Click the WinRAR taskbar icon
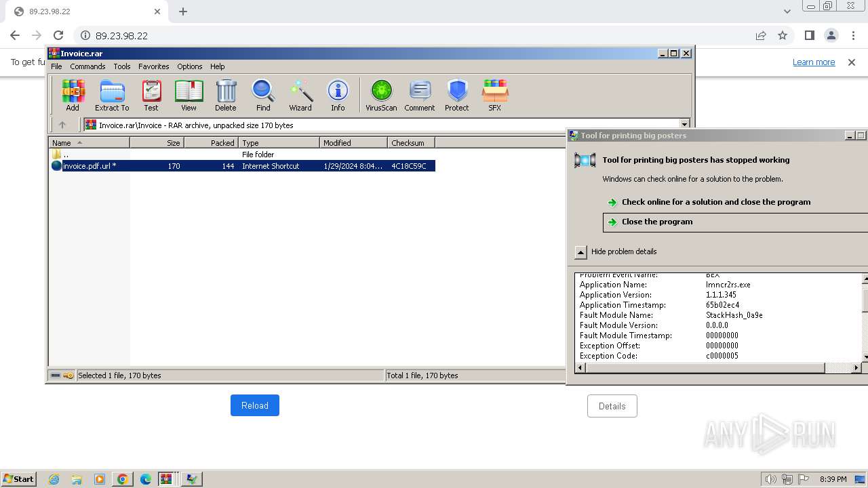The width and height of the screenshot is (868, 488). [167, 479]
